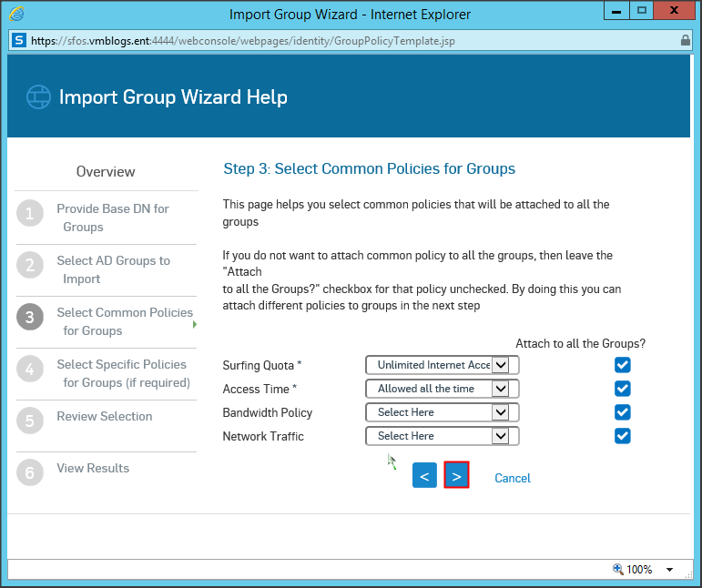Click the step 1 number circle
Image resolution: width=702 pixels, height=588 pixels.
(x=29, y=214)
